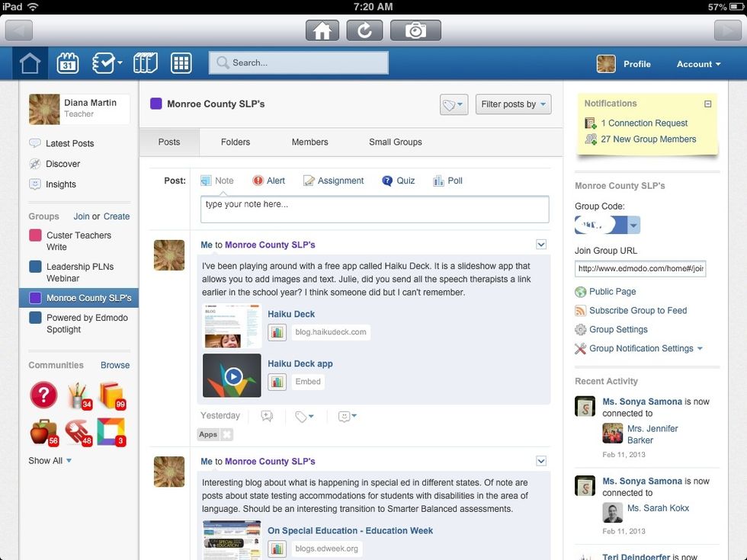Tap the browser back arrow button
The width and height of the screenshot is (747, 560).
click(18, 30)
